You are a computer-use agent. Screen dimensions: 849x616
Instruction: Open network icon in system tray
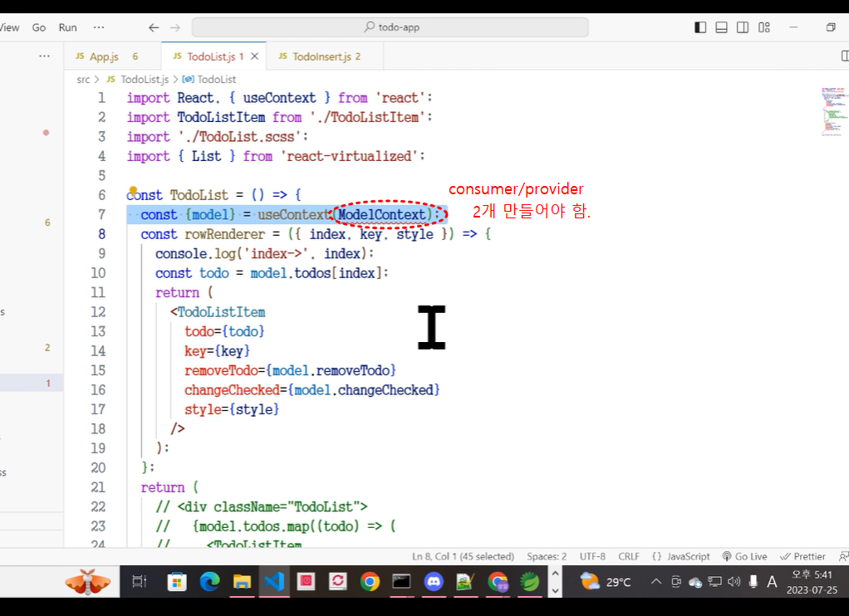tap(714, 582)
